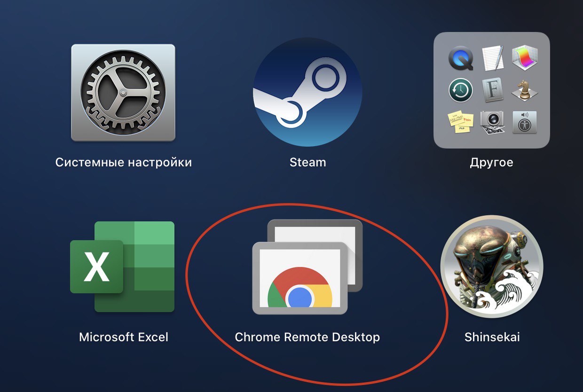Viewport: 583px width, 392px height.
Task: Click the 'Microsoft Excel' label text
Action: 124,337
